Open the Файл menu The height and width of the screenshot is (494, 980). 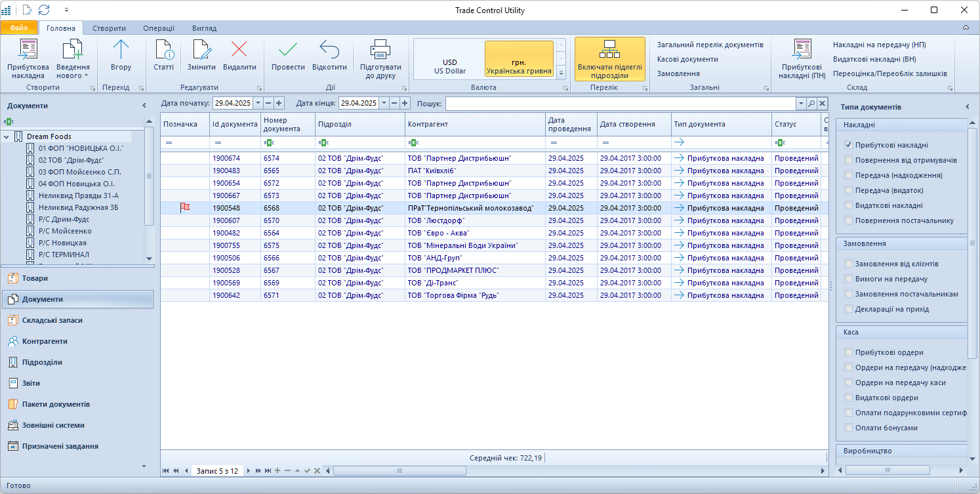pos(19,28)
